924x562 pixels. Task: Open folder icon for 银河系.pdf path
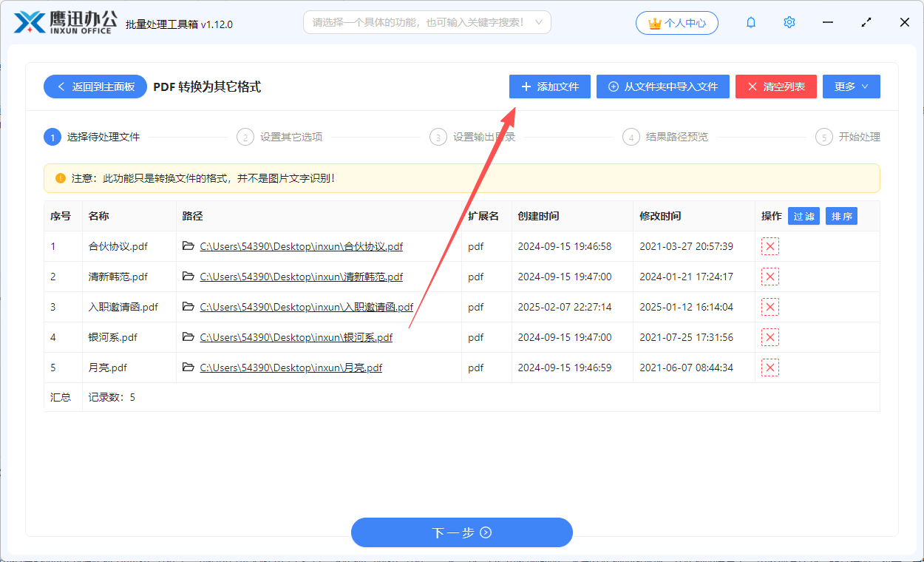click(x=188, y=337)
